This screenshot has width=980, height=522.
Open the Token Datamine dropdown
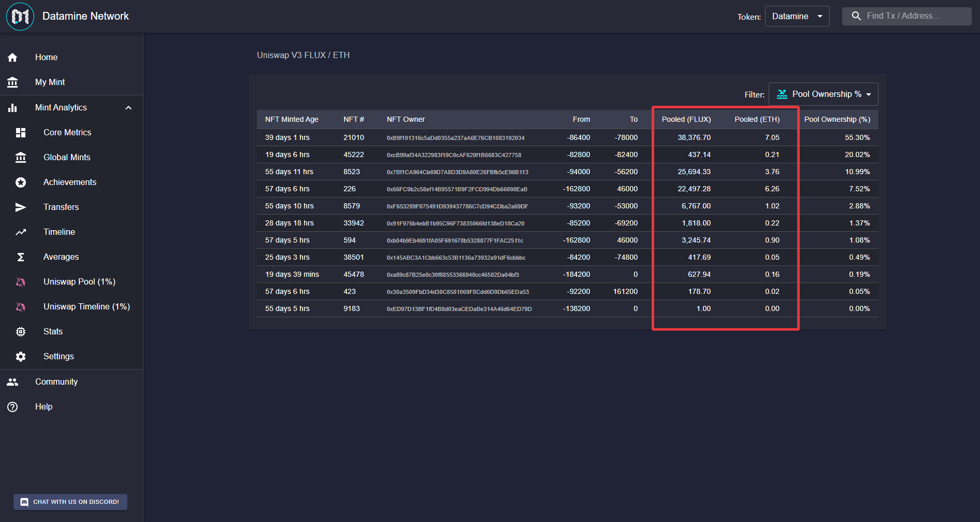pos(797,16)
